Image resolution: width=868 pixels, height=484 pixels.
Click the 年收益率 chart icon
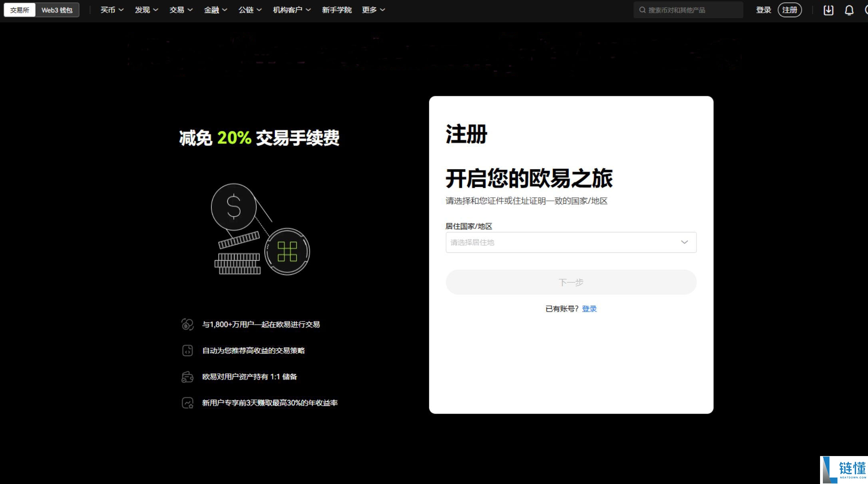[187, 403]
